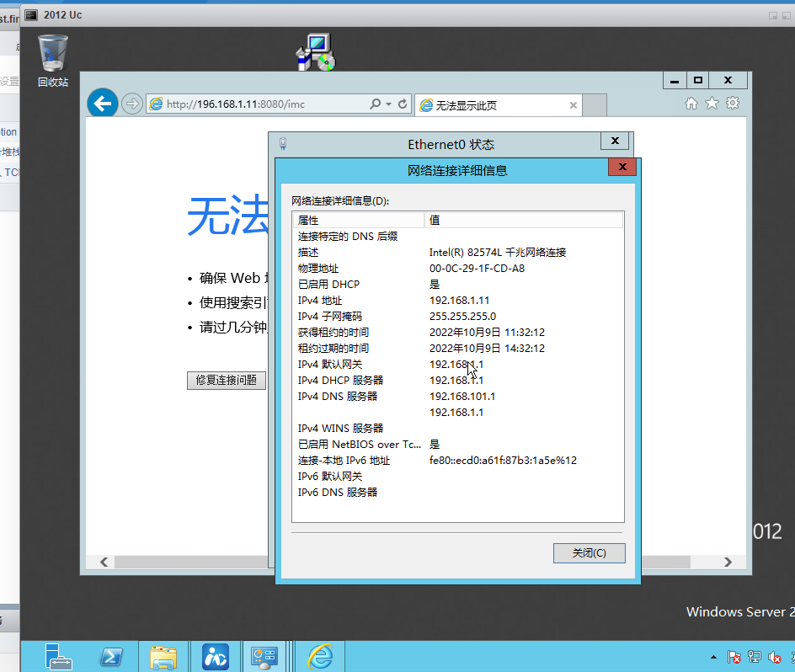Go back in Internet Explorer
The height and width of the screenshot is (672, 795).
click(x=103, y=104)
